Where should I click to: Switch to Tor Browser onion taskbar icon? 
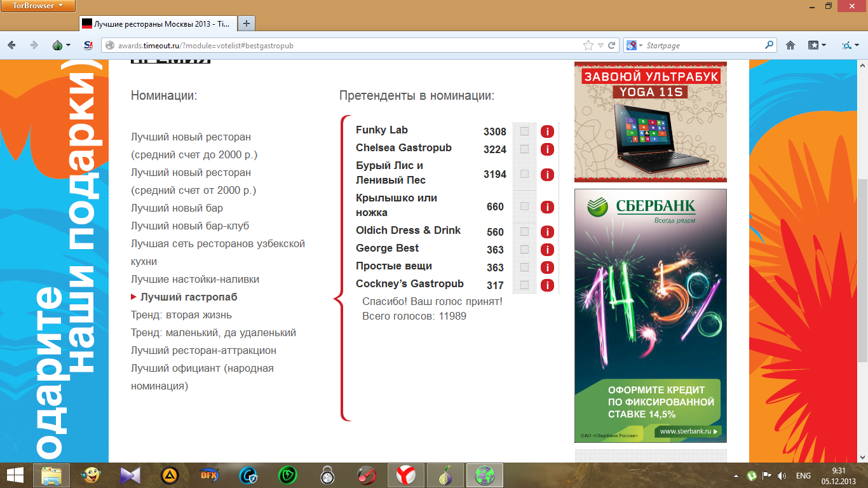[x=445, y=475]
